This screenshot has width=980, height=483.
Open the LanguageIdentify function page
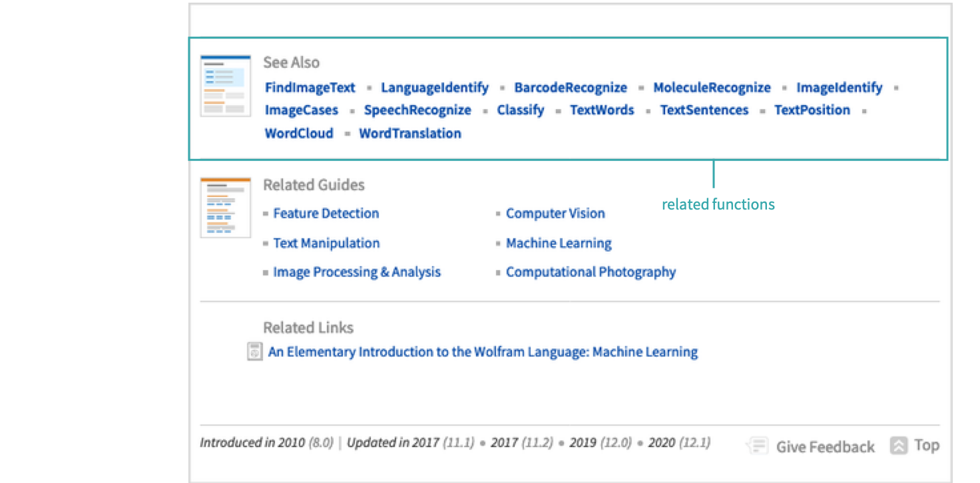tap(435, 88)
